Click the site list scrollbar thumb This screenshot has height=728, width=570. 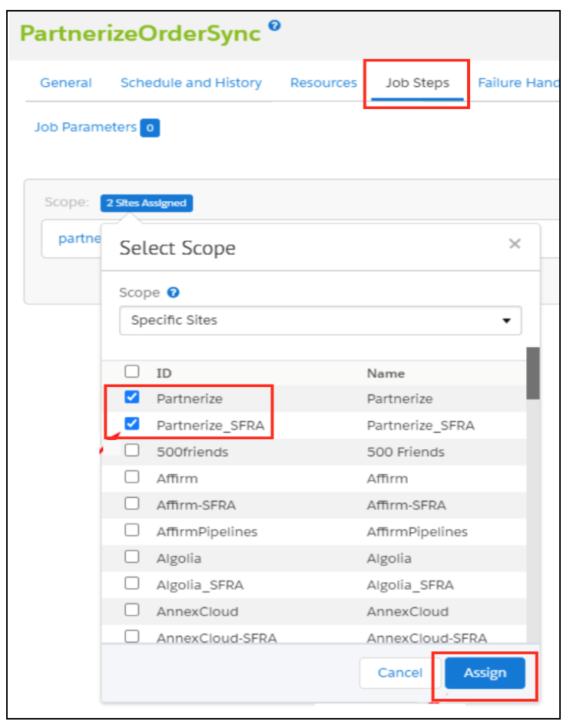pos(533,373)
